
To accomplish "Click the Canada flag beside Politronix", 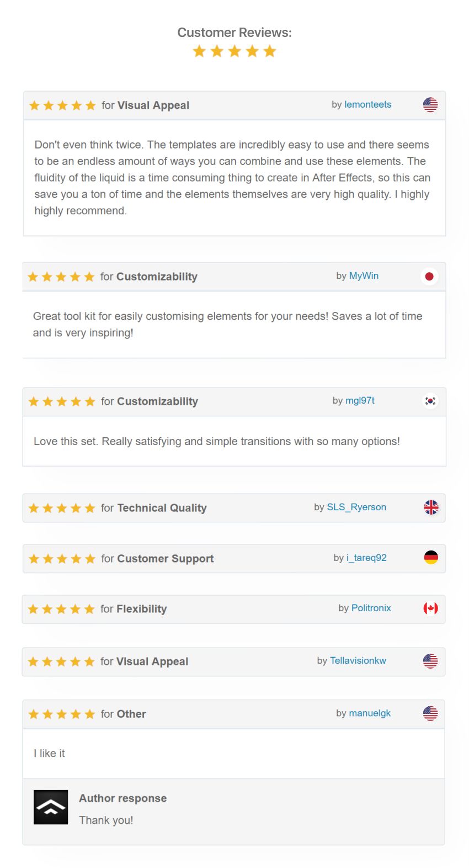I will pos(430,608).
